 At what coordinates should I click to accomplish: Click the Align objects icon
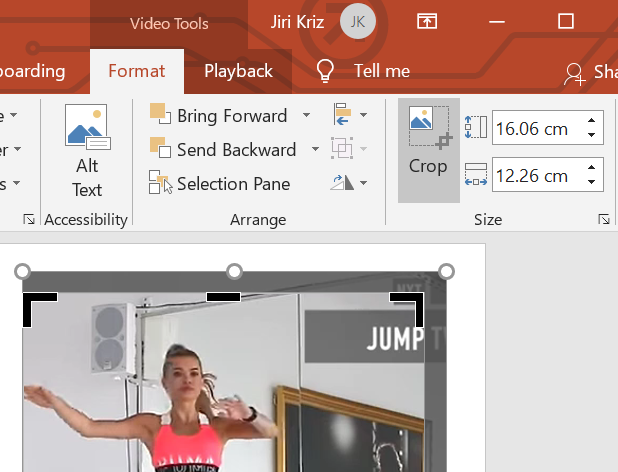342,115
